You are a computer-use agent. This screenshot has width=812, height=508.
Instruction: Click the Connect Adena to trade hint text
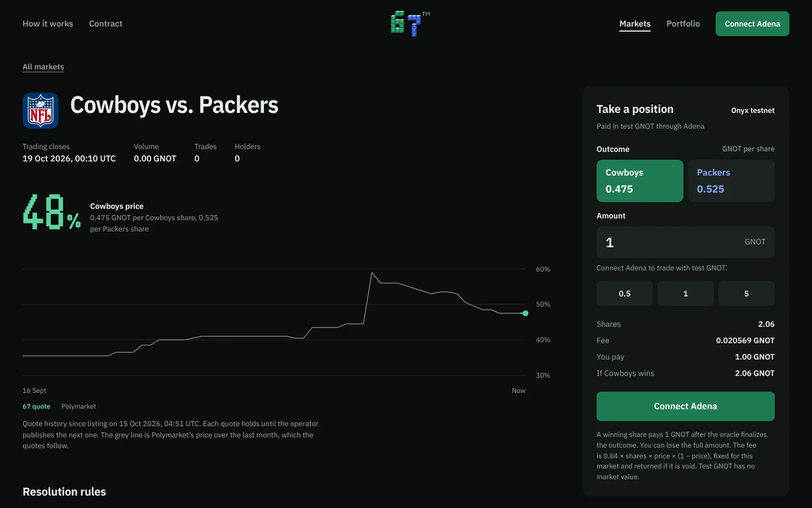pyautogui.click(x=662, y=268)
